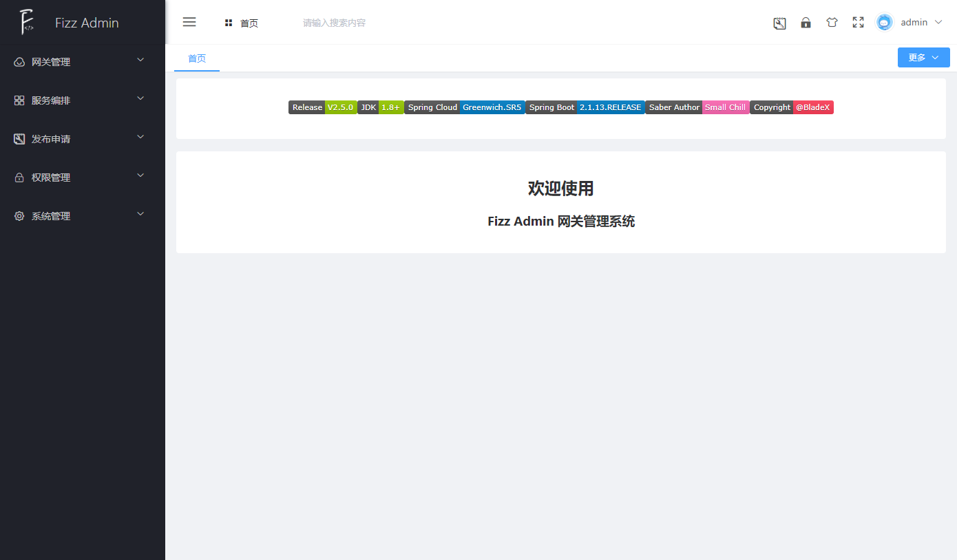Click the Release V2.5.0 badge
Image resolution: width=957 pixels, height=560 pixels.
pos(322,107)
